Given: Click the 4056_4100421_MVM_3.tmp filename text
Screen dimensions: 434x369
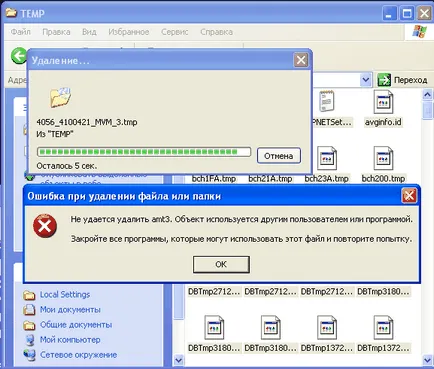Looking at the screenshot, I should tap(87, 122).
